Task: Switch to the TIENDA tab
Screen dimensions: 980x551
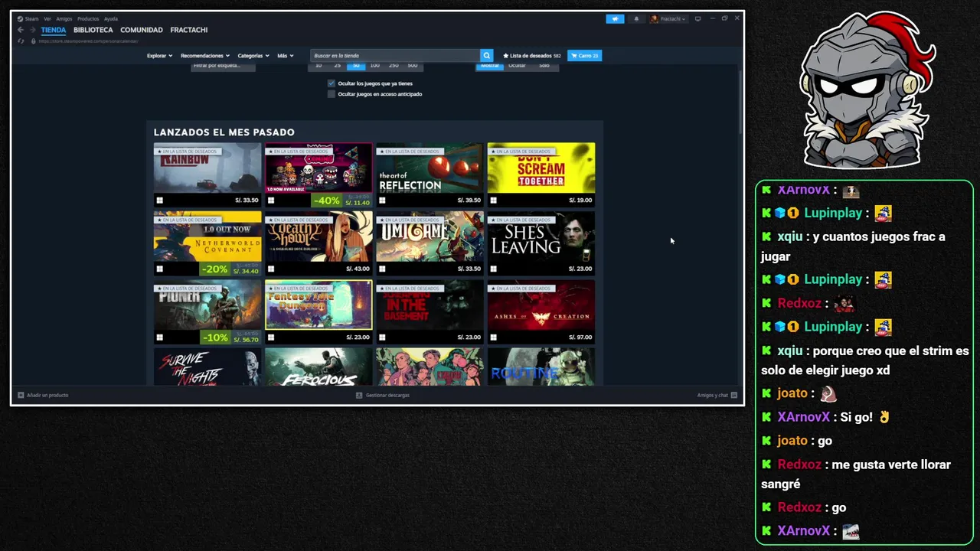Action: 54,30
